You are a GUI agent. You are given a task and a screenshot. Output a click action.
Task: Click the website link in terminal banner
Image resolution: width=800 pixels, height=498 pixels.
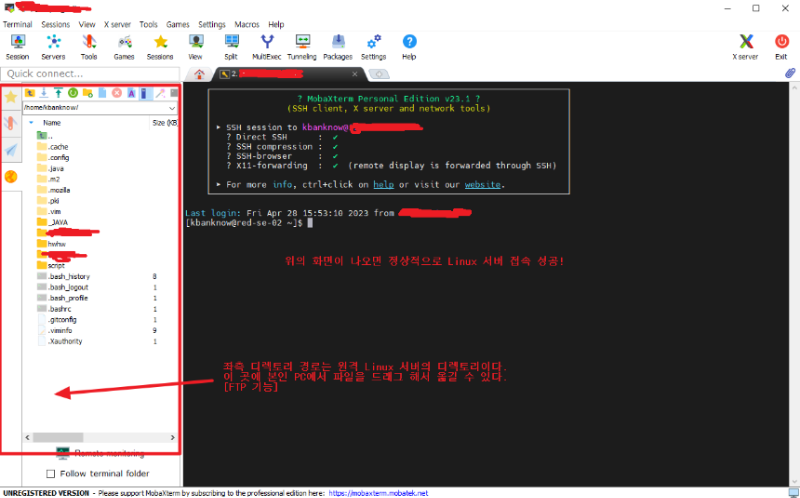(x=483, y=185)
